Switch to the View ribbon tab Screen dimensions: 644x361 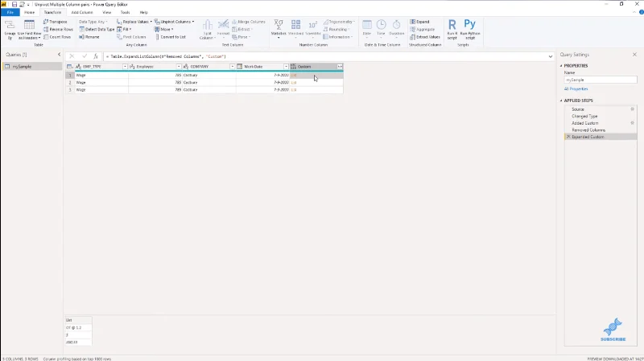click(107, 12)
